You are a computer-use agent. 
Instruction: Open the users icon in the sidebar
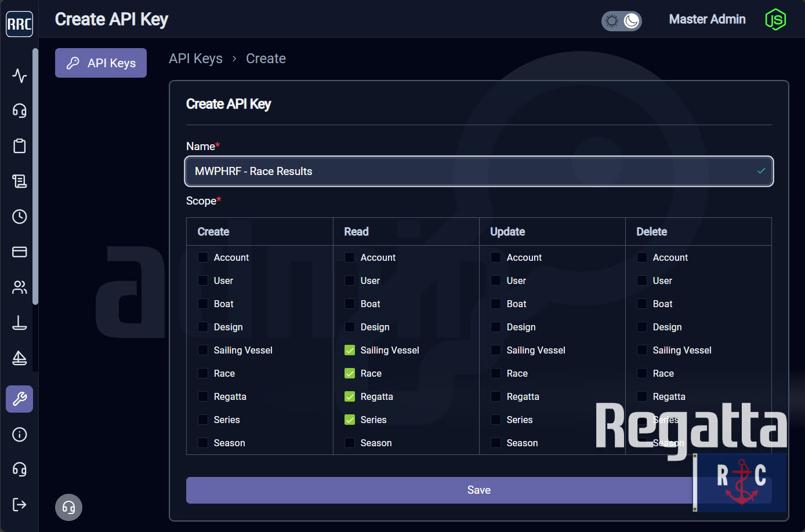pyautogui.click(x=19, y=287)
